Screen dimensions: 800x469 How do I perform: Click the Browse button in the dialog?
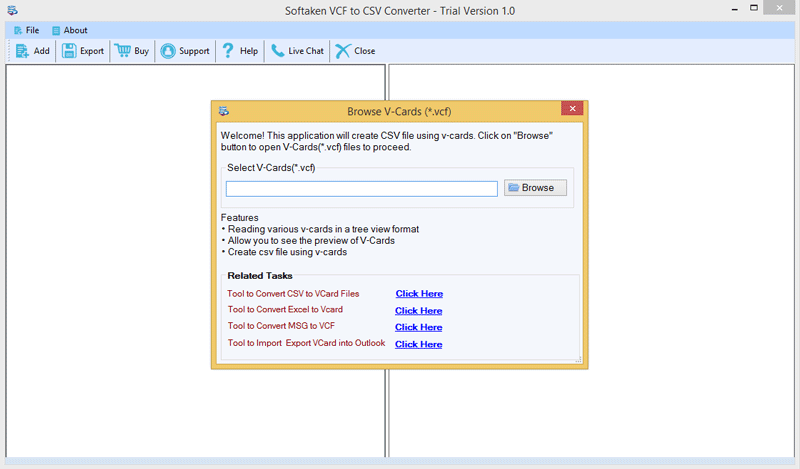(535, 188)
